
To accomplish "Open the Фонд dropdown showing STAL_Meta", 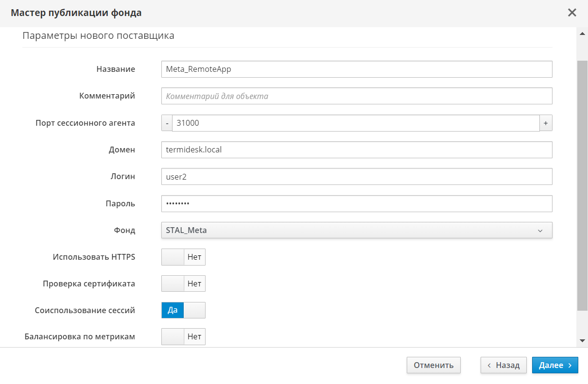I will coord(356,231).
